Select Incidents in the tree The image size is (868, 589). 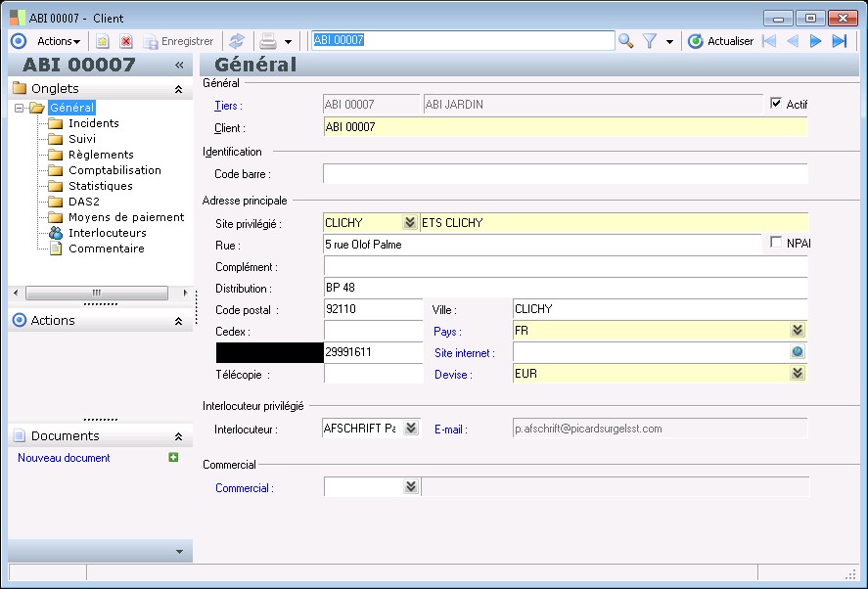click(x=94, y=123)
